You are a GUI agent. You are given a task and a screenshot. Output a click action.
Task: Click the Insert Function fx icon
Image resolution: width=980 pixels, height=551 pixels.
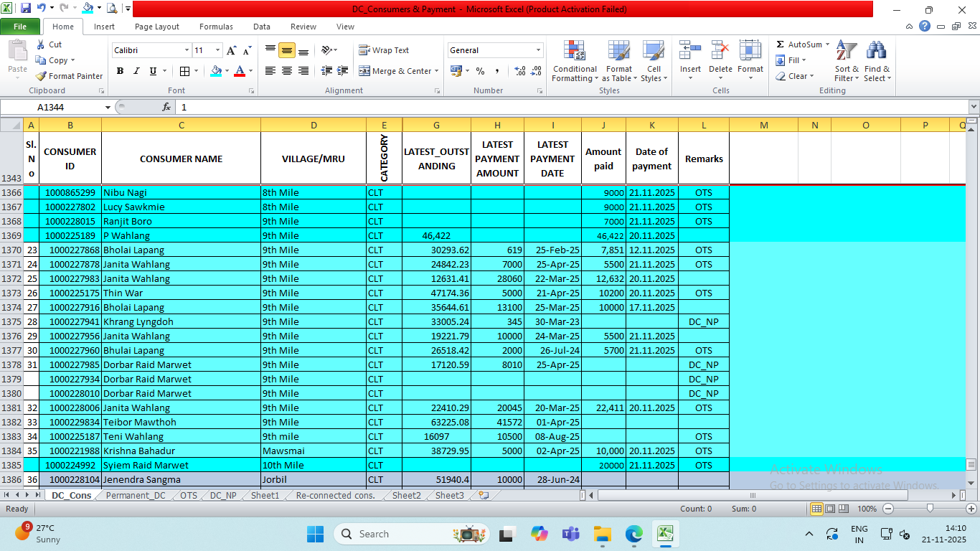pyautogui.click(x=166, y=107)
